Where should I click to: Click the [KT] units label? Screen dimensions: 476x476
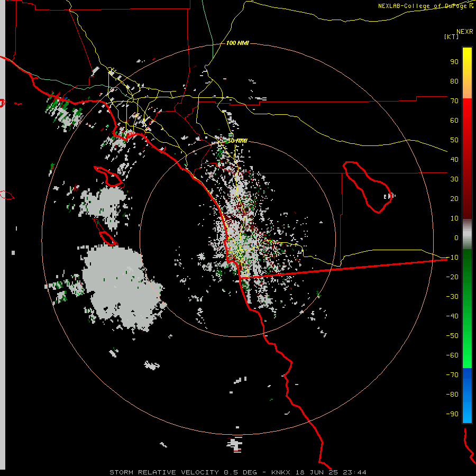pyautogui.click(x=451, y=36)
